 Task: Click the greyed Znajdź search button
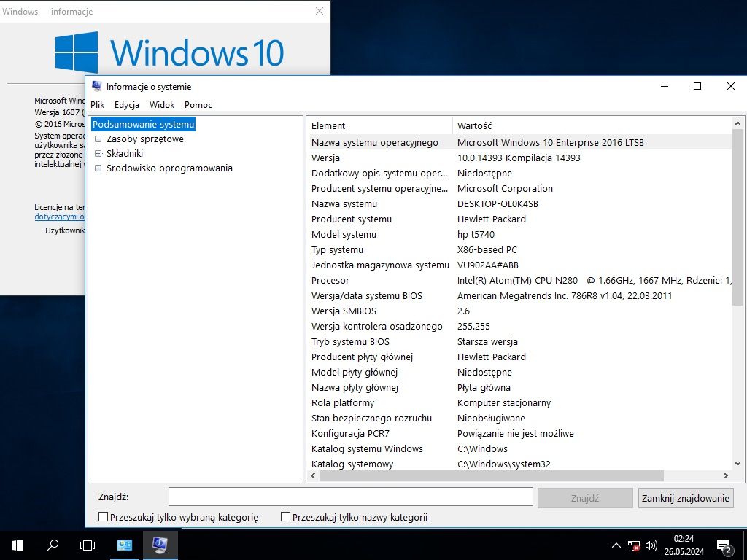(x=585, y=498)
